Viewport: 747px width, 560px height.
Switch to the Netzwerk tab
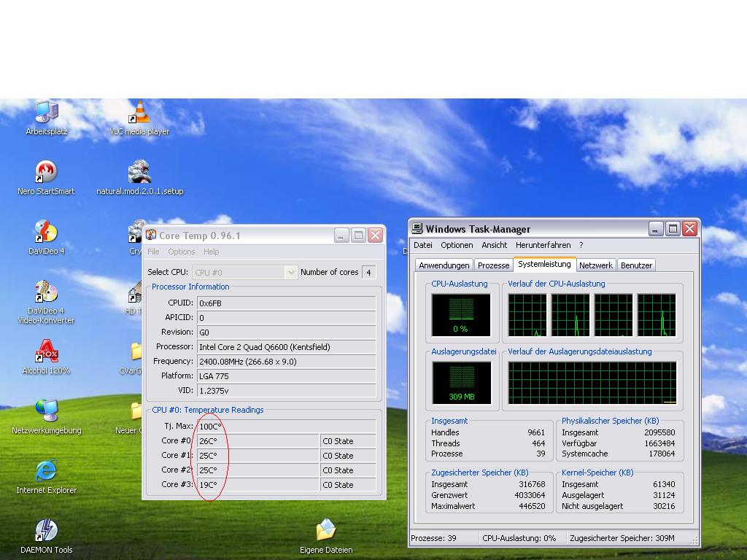596,265
